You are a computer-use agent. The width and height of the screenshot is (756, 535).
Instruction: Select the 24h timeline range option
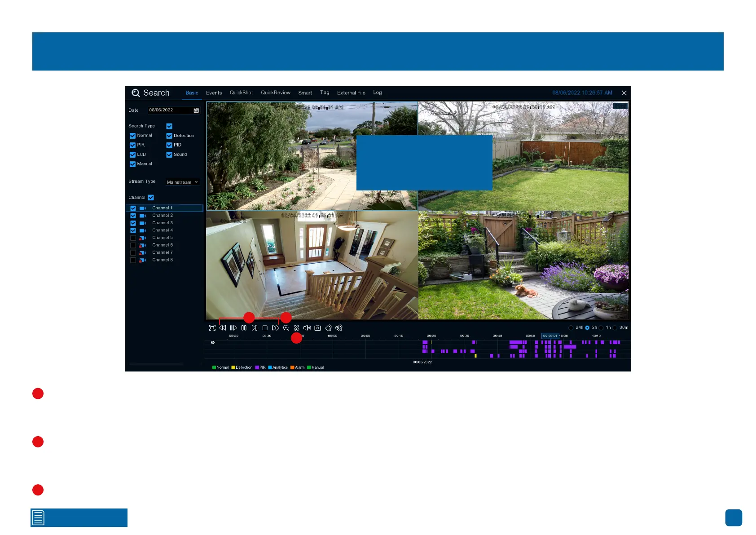click(x=571, y=328)
